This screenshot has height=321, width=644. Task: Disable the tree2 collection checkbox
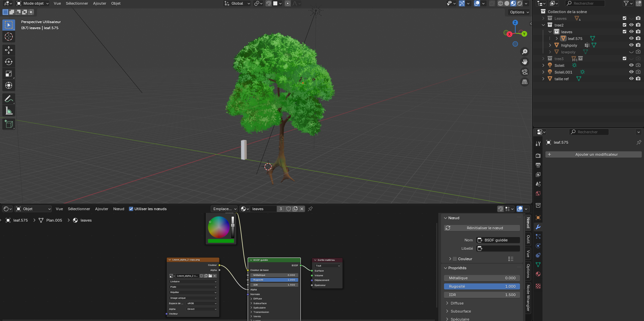(x=625, y=25)
